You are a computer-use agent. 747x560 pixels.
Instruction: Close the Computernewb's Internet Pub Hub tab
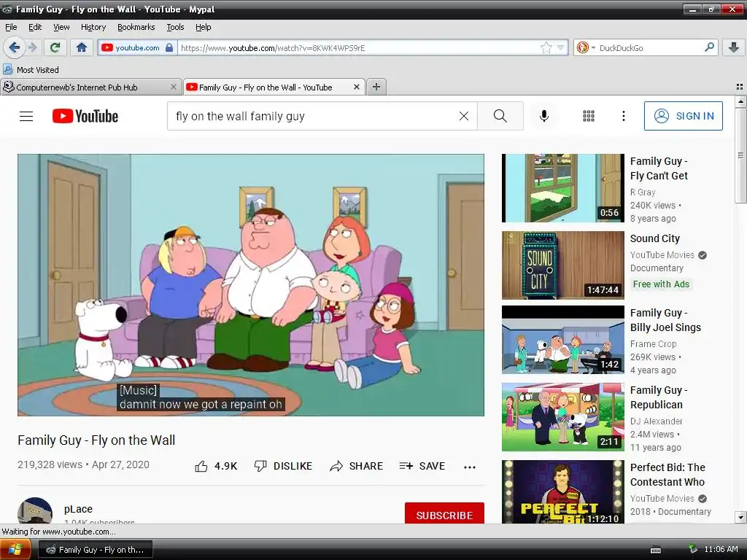(174, 87)
